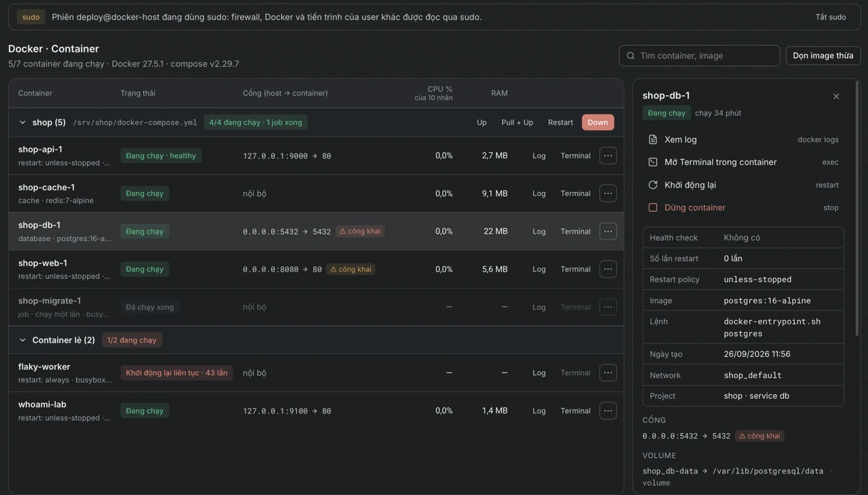Image resolution: width=868 pixels, height=495 pixels.
Task: Collapse the Container lẻ (2) group
Action: pos(22,340)
